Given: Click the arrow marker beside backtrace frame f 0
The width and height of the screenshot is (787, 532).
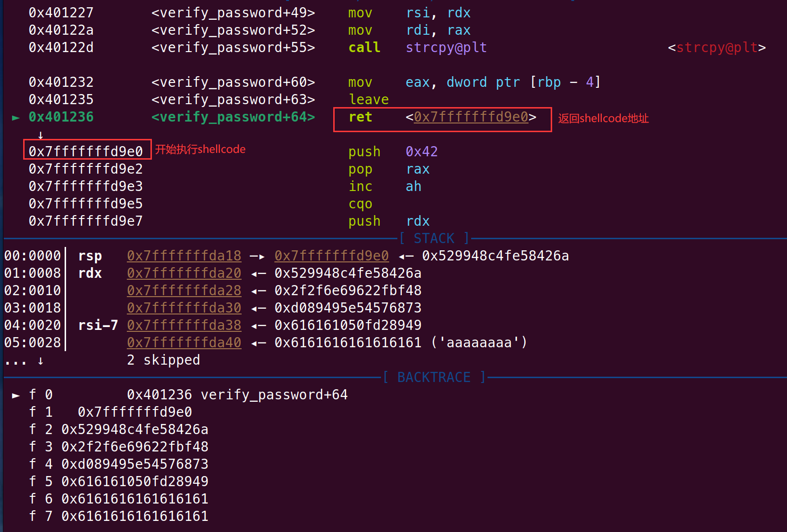Looking at the screenshot, I should (x=16, y=395).
